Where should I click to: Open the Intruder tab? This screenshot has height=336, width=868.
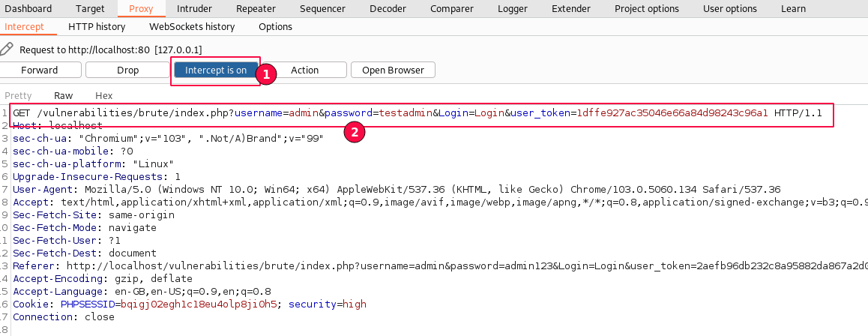coord(194,9)
